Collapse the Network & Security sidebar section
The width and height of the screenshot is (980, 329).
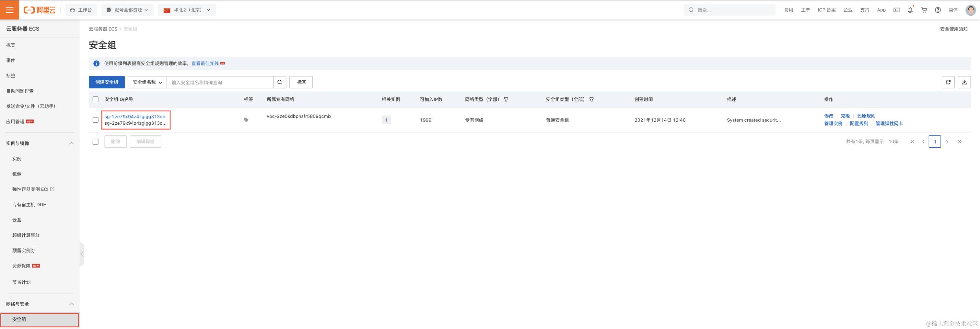[x=71, y=304]
